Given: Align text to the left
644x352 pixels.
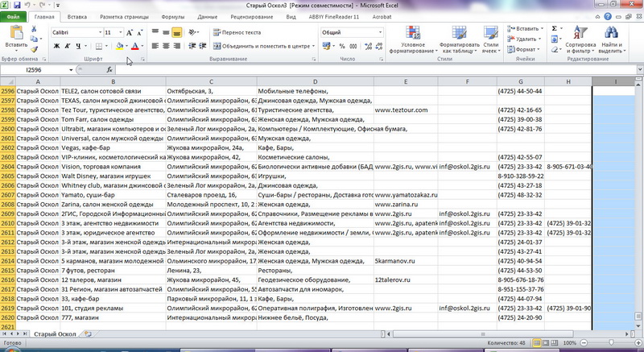Looking at the screenshot, I should pyautogui.click(x=155, y=46).
